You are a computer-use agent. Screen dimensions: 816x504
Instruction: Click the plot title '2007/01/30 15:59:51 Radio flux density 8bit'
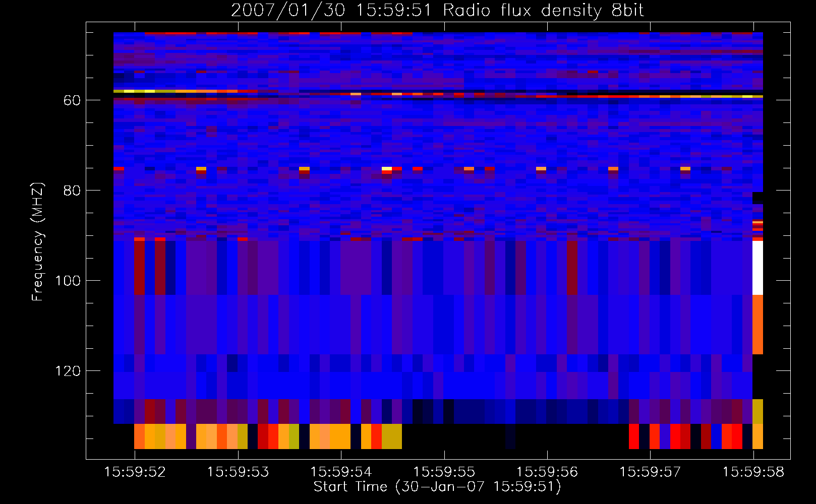pos(437,11)
